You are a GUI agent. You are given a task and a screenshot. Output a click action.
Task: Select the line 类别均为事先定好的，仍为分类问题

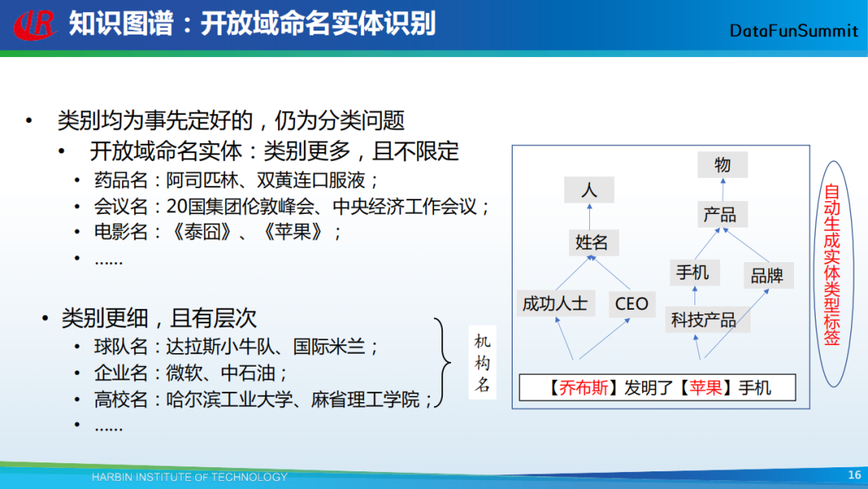tap(231, 120)
